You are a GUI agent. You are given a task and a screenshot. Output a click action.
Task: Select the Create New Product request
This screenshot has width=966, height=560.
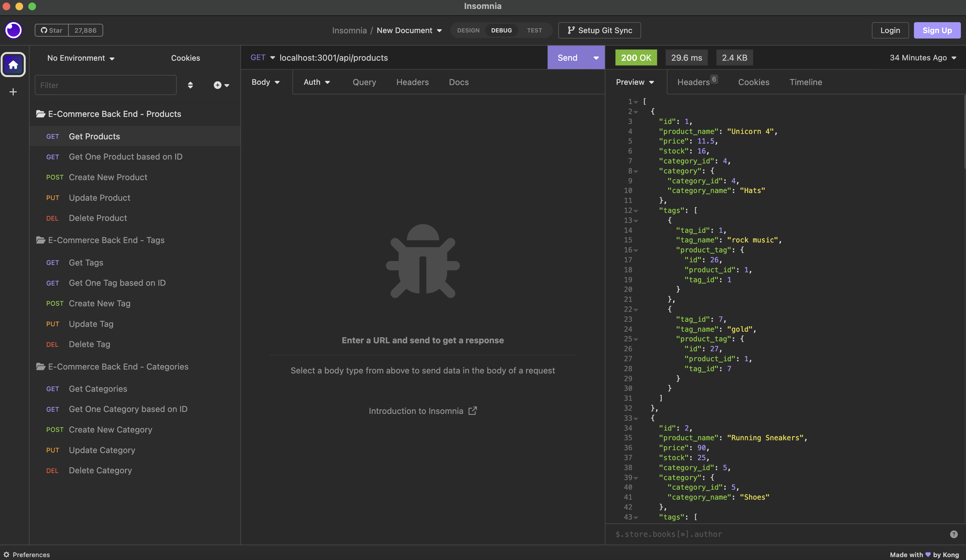[108, 177]
